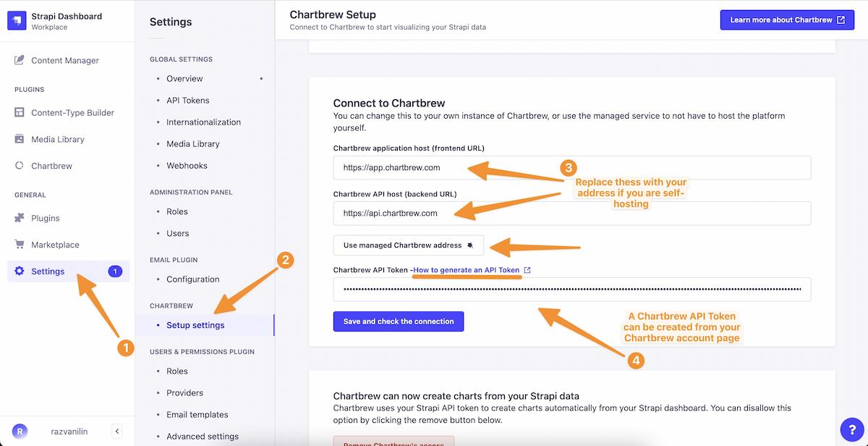
Task: Click the razvanilin user avatar
Action: [x=20, y=432]
